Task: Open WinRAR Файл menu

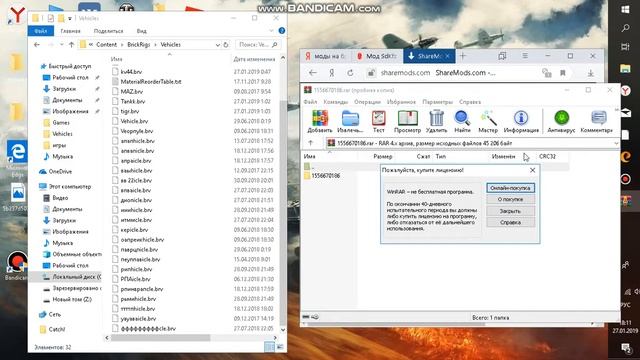Action: pyautogui.click(x=310, y=102)
